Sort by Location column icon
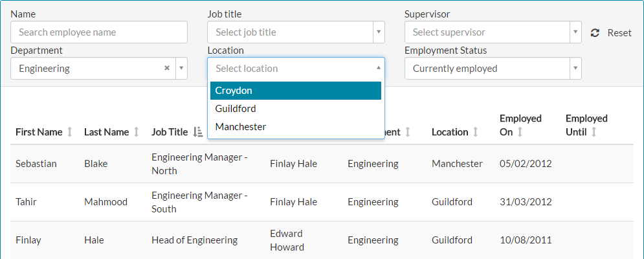Viewport: 644px width, 259px height. point(476,132)
